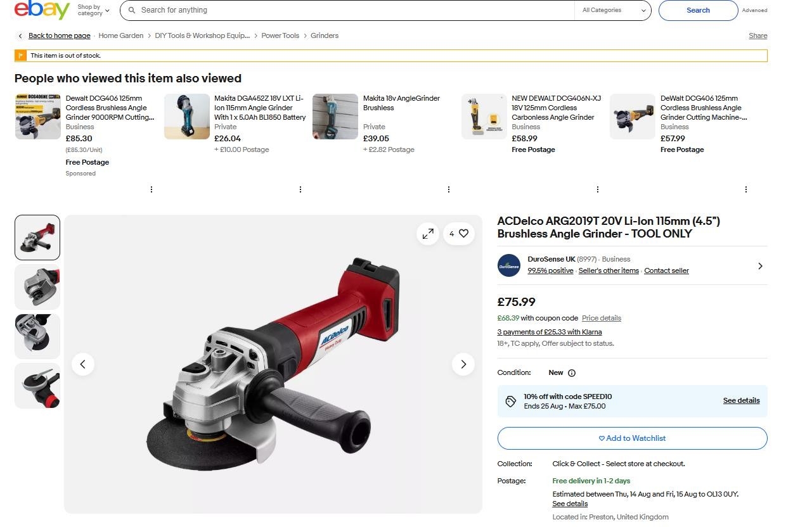The height and width of the screenshot is (527, 812).
Task: Open Advanced search link
Action: 754,10
